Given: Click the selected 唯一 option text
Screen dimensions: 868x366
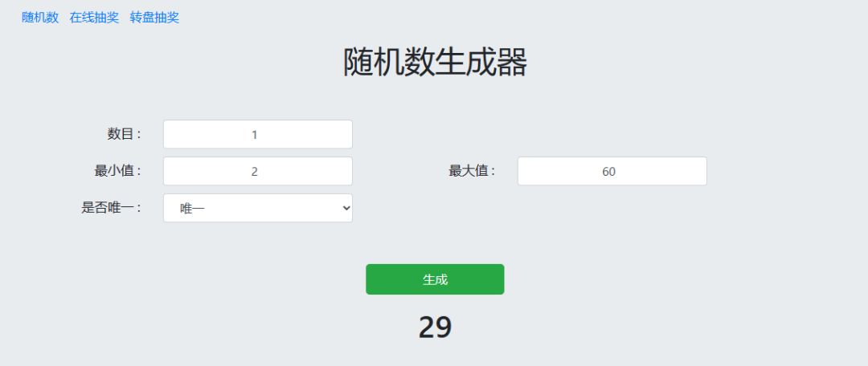Looking at the screenshot, I should point(193,208).
